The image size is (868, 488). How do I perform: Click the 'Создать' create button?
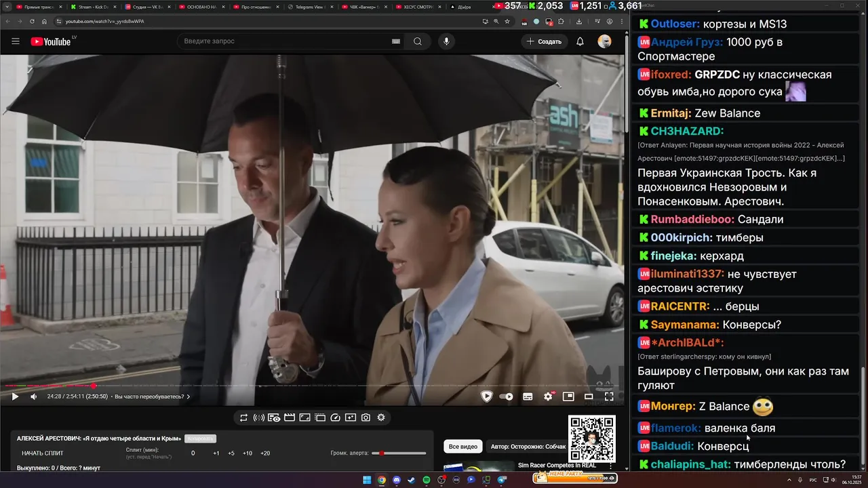click(544, 41)
